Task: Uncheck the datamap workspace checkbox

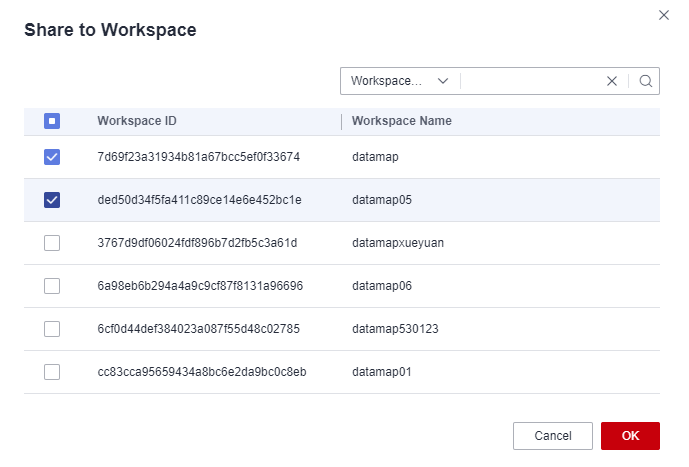Action: coord(52,157)
